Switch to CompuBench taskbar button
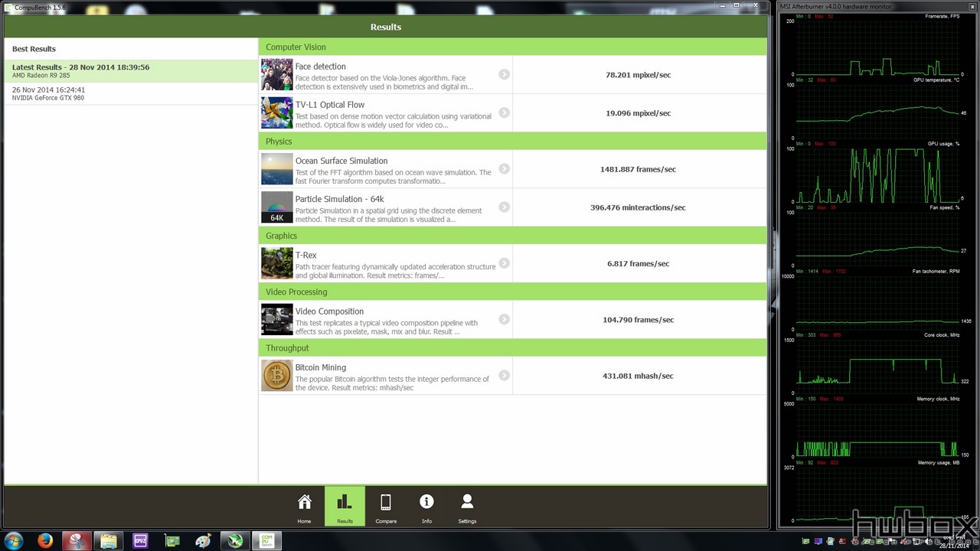 coord(266,541)
